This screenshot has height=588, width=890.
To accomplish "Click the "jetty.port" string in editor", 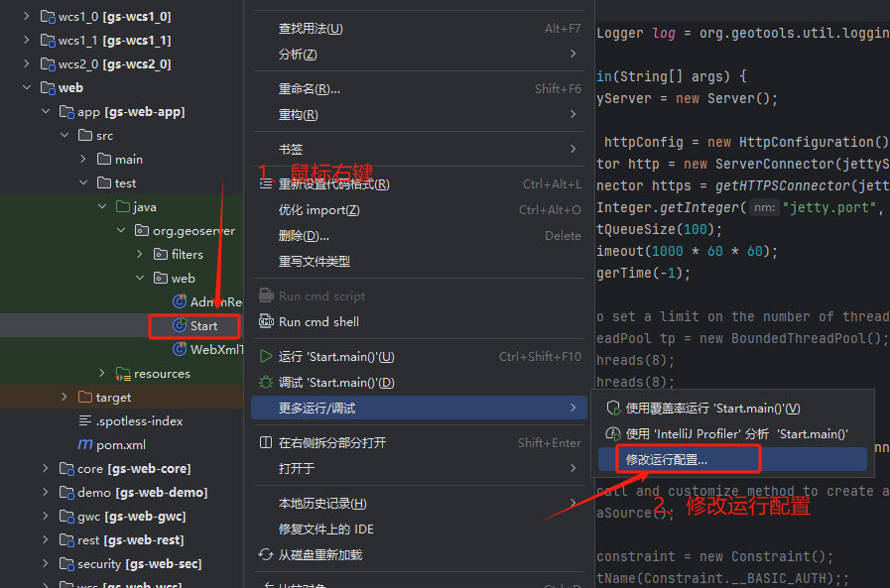I will tap(829, 207).
